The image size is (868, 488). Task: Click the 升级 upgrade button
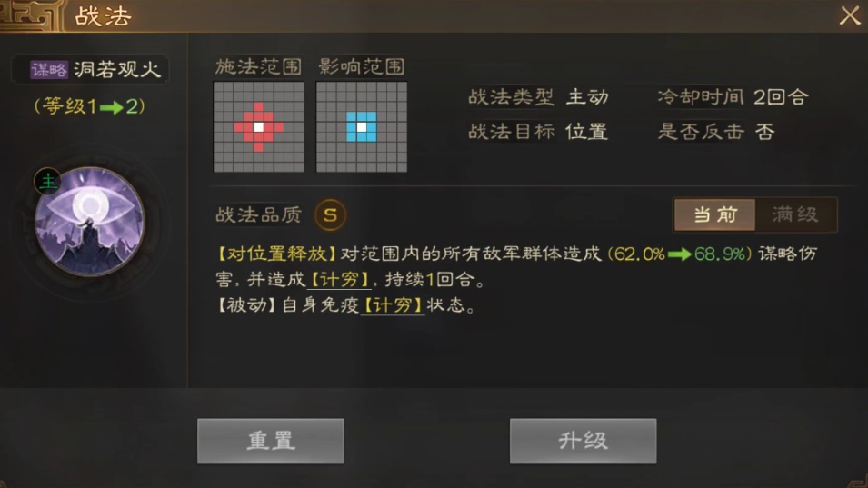(x=583, y=441)
